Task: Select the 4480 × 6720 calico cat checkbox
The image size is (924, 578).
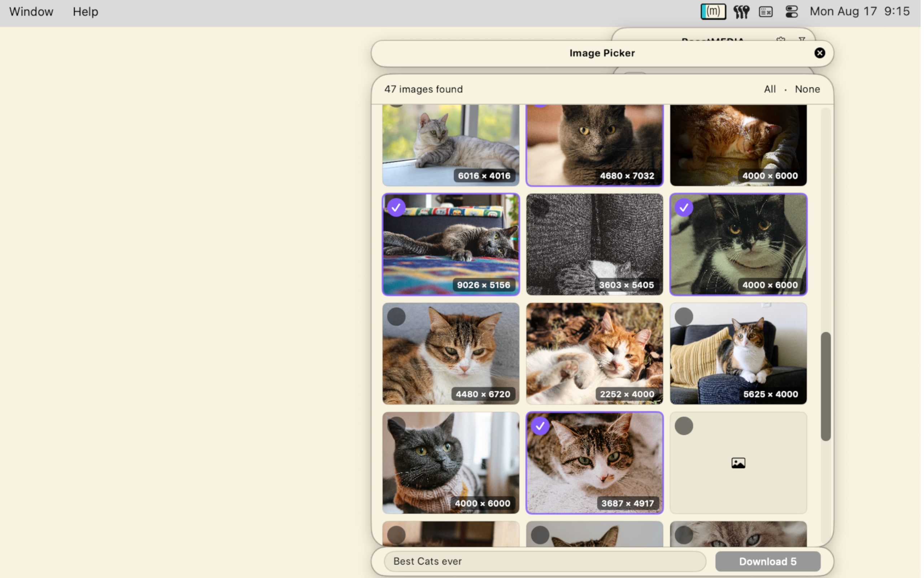Action: point(396,317)
